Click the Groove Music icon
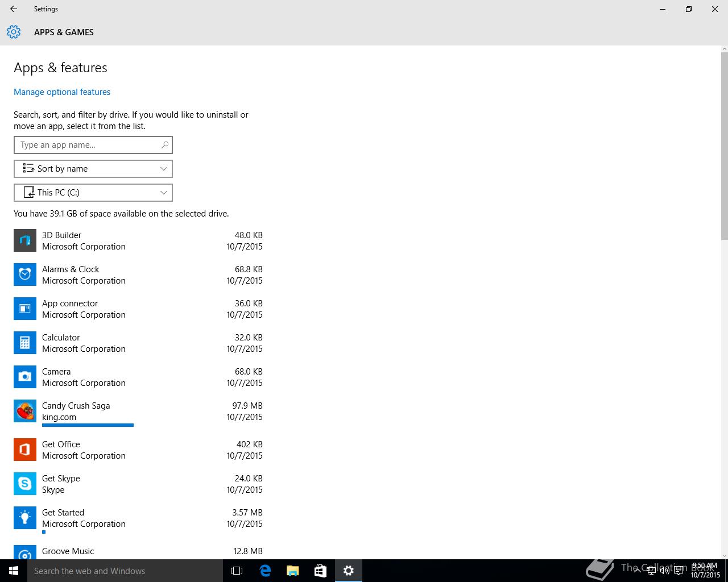This screenshot has width=728, height=582. [25, 552]
